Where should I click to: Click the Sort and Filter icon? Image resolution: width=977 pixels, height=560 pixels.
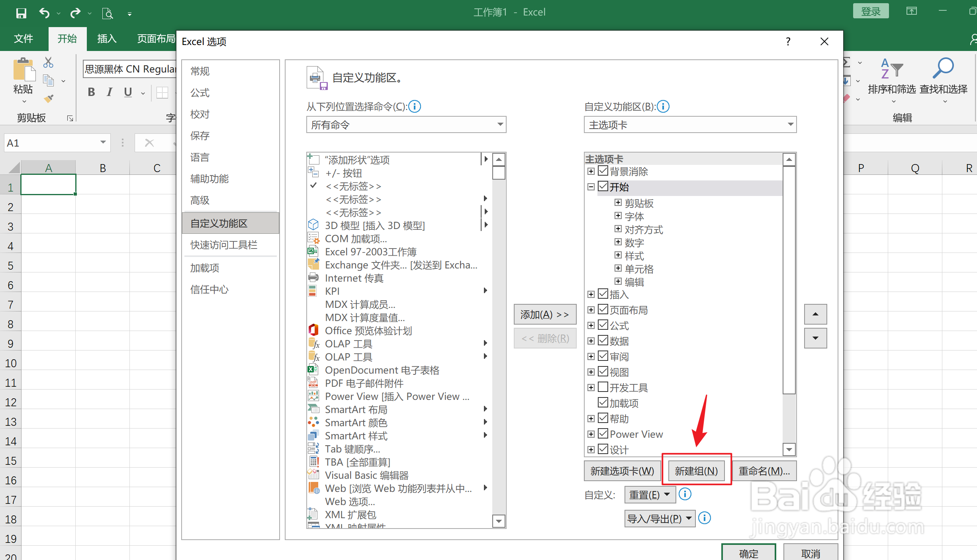pos(891,69)
